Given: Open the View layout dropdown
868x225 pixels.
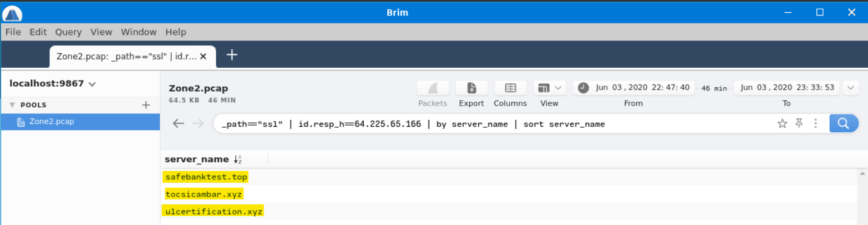Looking at the screenshot, I should click(x=550, y=88).
